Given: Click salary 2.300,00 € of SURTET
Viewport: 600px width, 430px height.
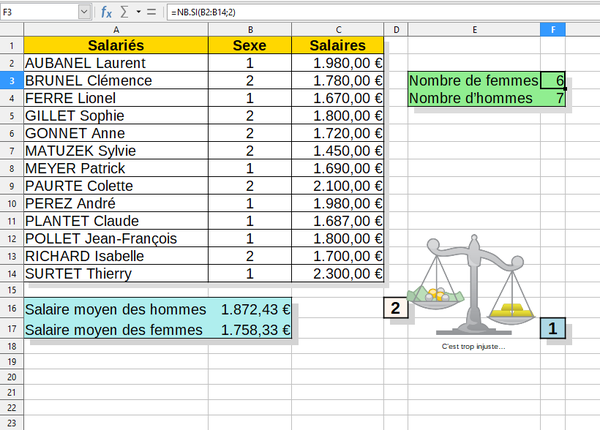Looking at the screenshot, I should pyautogui.click(x=338, y=274).
